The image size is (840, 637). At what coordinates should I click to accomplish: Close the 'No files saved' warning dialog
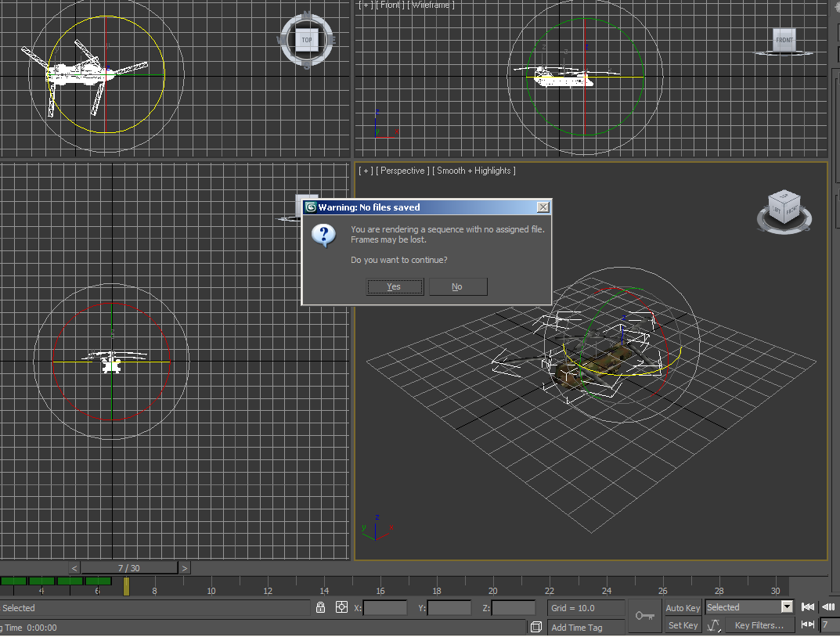pyautogui.click(x=543, y=207)
